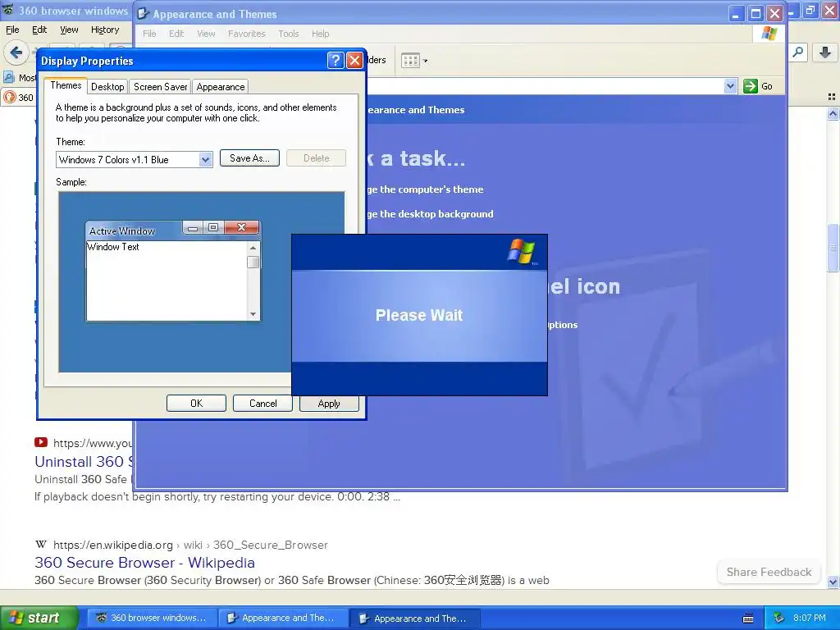This screenshot has height=630, width=840.
Task: Click the grid icon below the download arrow
Action: (832, 97)
